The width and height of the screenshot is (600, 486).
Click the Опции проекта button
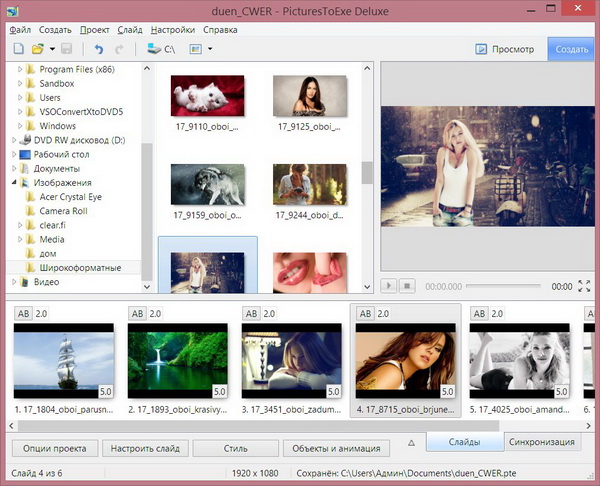pos(55,448)
